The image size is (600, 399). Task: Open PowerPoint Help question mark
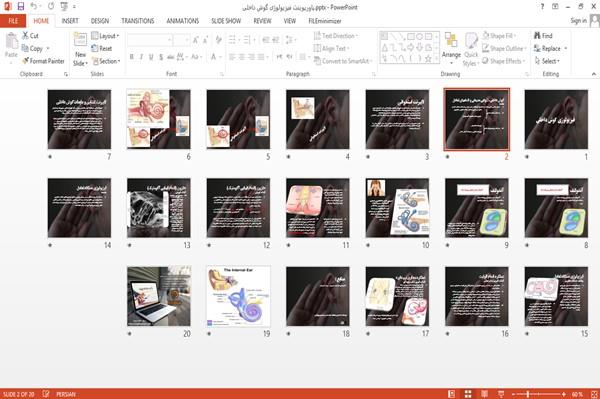542,7
